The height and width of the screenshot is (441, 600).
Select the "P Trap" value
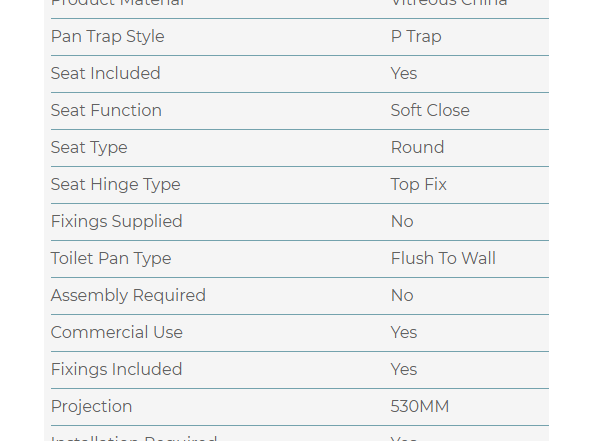click(416, 37)
